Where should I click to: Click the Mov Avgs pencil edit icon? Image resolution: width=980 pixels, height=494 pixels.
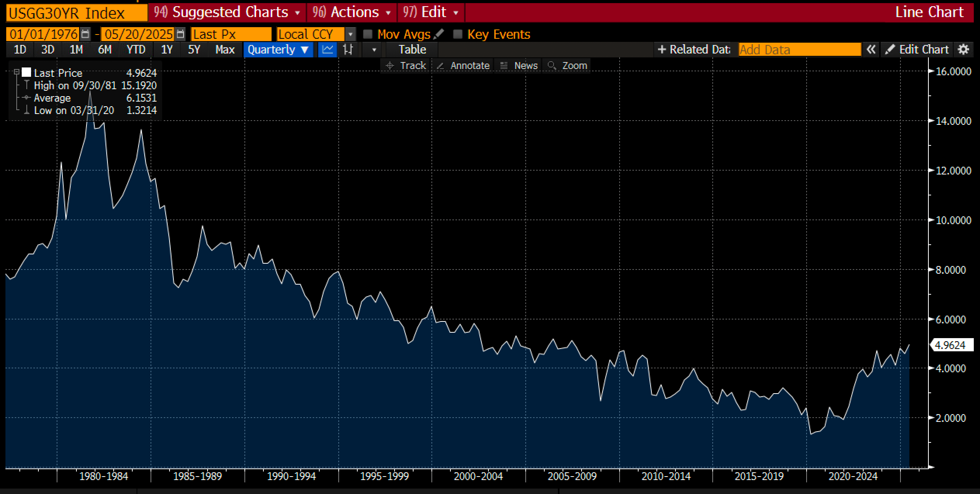pos(439,34)
